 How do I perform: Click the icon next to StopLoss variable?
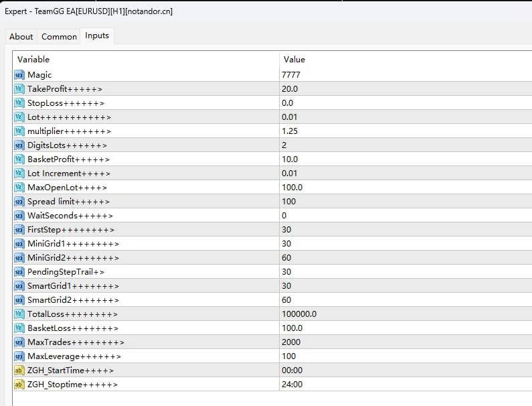19,103
